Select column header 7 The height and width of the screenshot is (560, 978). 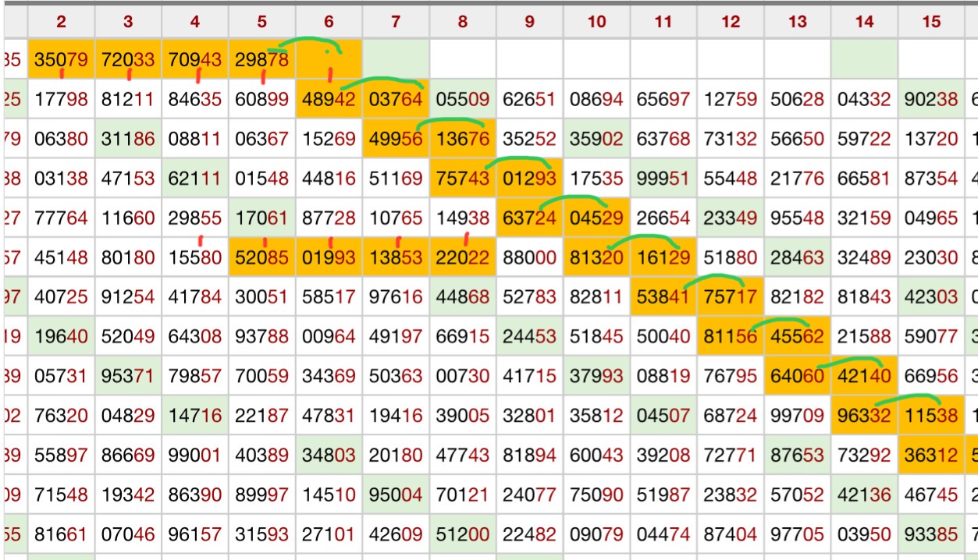[x=396, y=22]
